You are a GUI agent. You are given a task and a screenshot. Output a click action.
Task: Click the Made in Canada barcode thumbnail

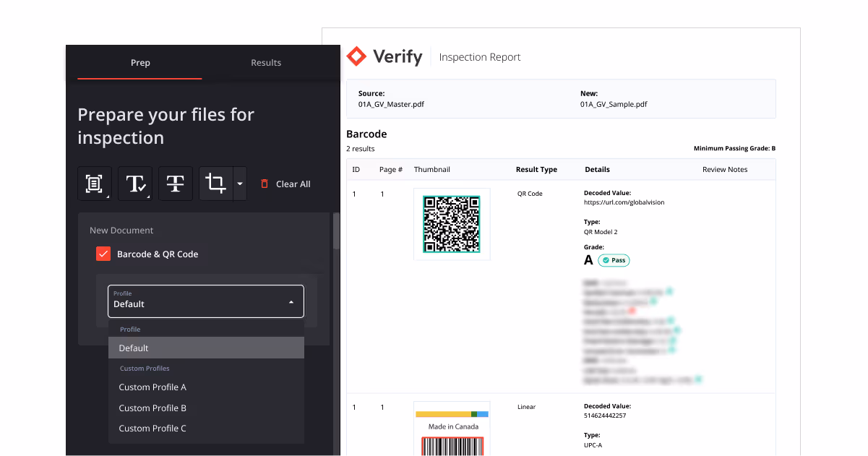coord(452,429)
